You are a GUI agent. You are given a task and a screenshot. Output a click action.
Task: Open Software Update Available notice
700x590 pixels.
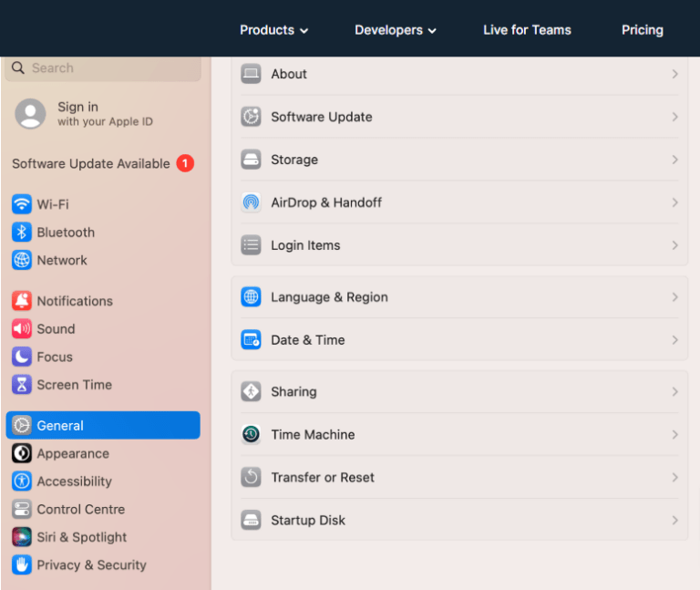(x=91, y=163)
